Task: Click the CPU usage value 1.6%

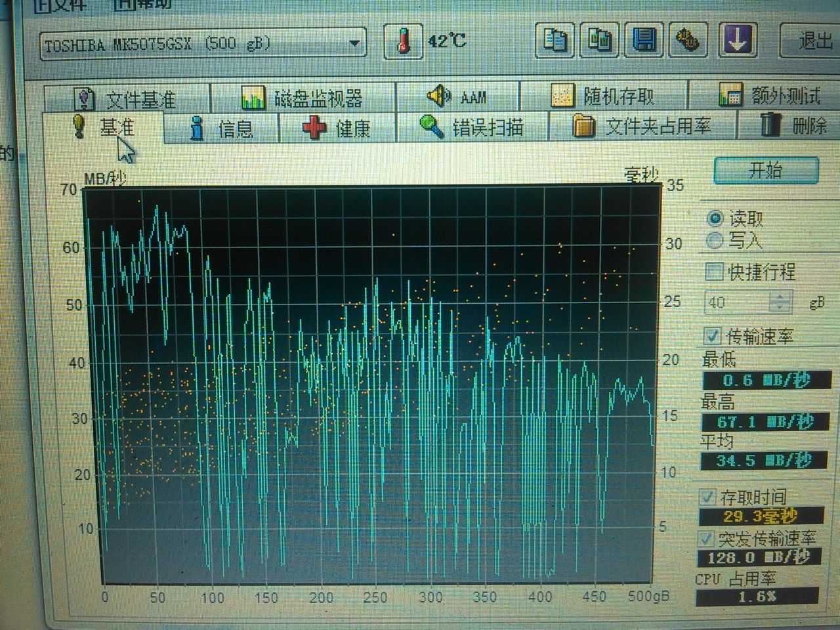Action: pos(757,597)
